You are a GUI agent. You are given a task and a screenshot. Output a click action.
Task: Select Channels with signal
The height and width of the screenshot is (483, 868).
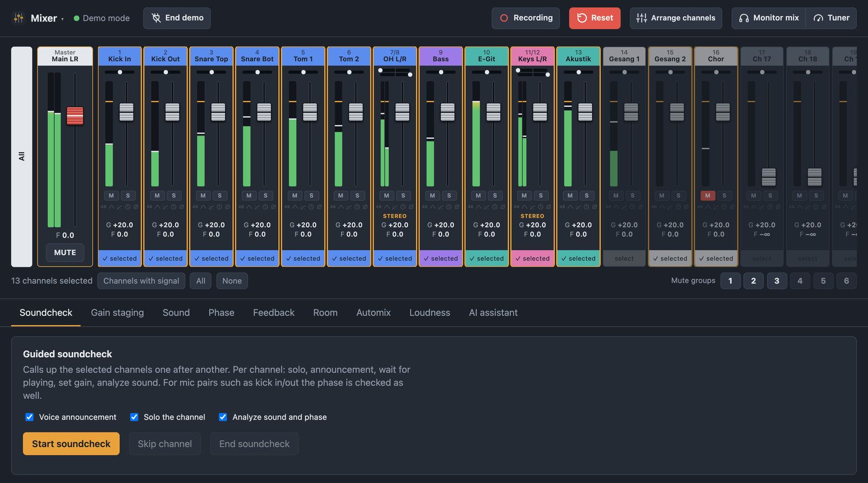(141, 281)
